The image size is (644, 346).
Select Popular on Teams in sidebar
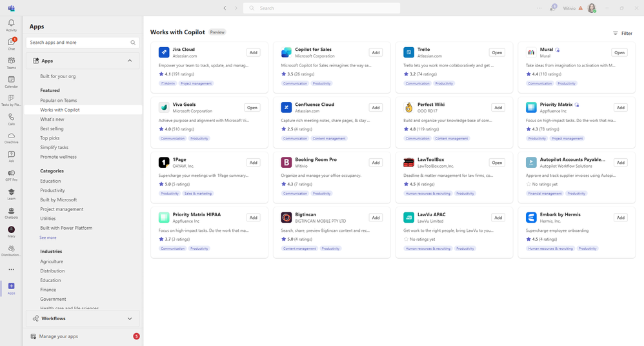click(58, 100)
